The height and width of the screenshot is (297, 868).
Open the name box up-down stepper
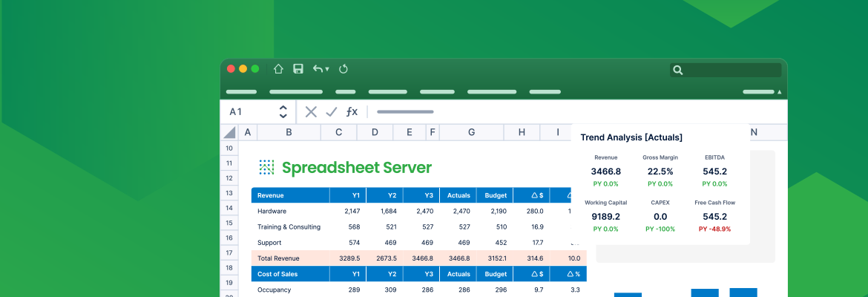coord(283,112)
